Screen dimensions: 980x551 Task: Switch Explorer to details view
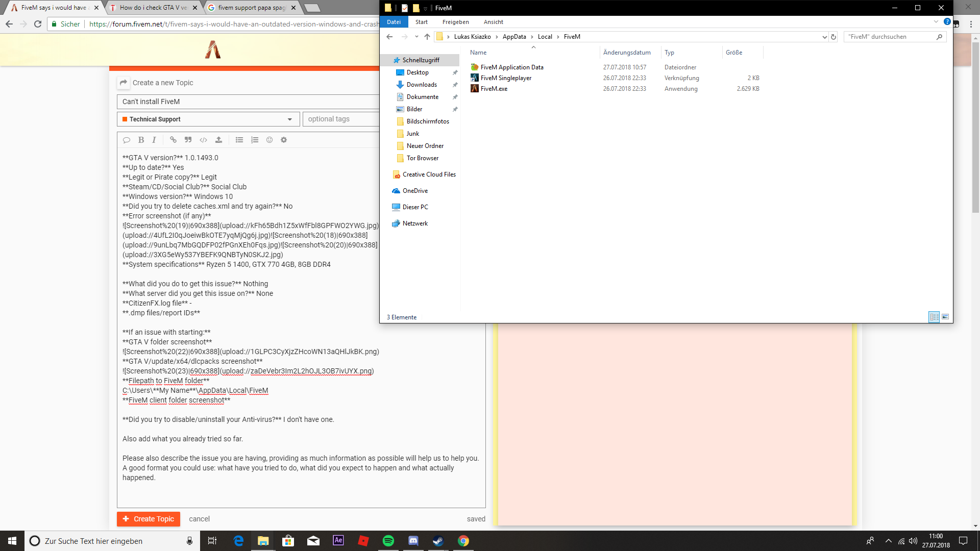934,317
